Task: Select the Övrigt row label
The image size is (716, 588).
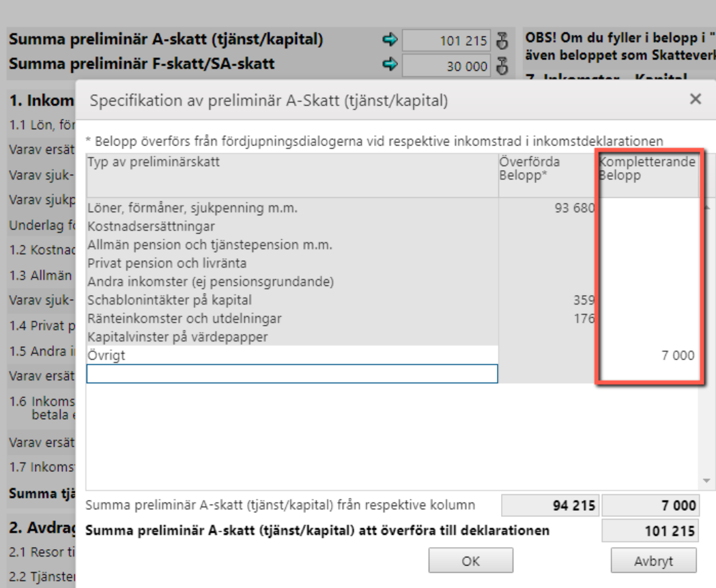Action: tap(292, 355)
